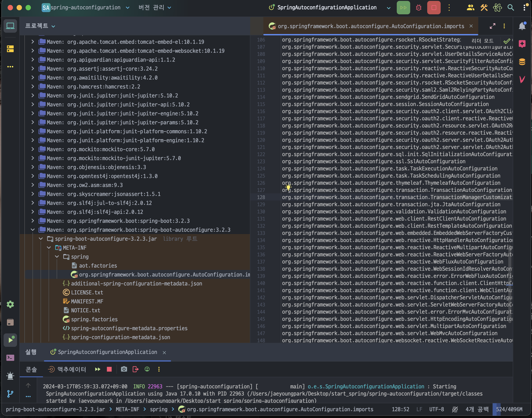This screenshot has width=532, height=418.
Task: Click line position 128:52 in status bar
Action: tap(401, 409)
